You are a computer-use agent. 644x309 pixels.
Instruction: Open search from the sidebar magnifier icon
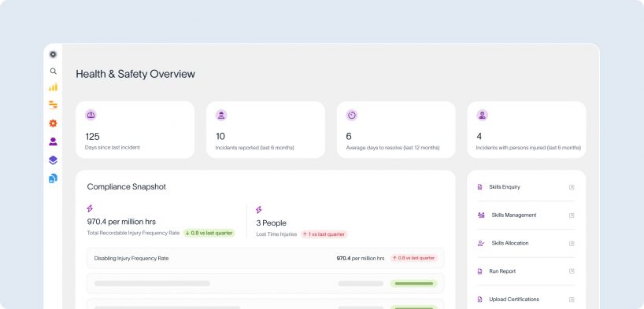53,71
